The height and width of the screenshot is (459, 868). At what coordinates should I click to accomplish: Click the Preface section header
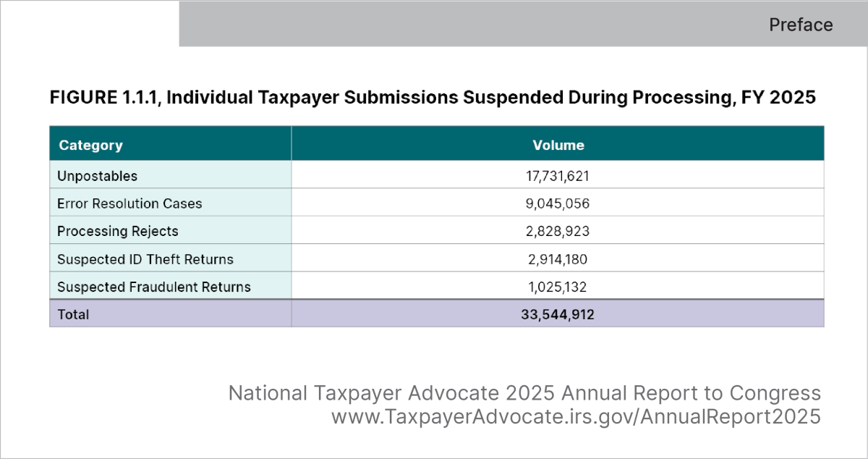[800, 25]
